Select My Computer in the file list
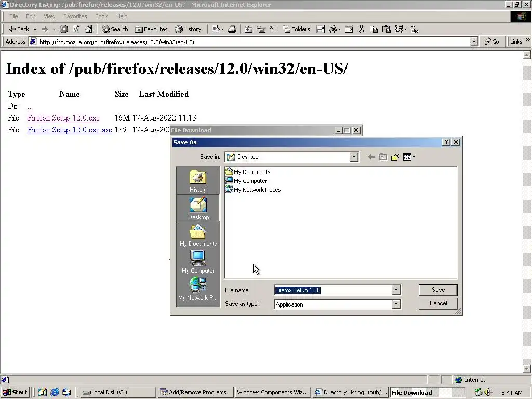The width and height of the screenshot is (532, 399). 246,181
